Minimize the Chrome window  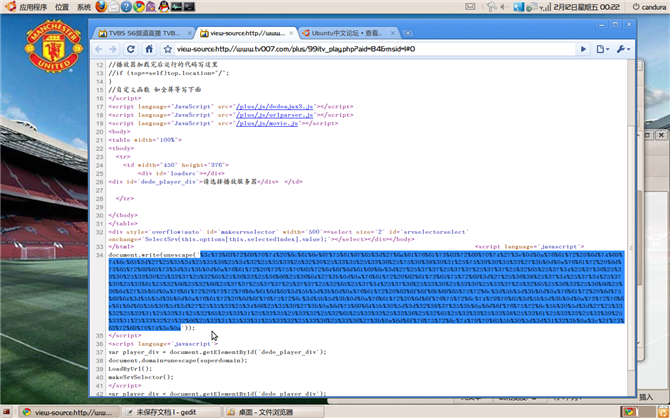602,24
